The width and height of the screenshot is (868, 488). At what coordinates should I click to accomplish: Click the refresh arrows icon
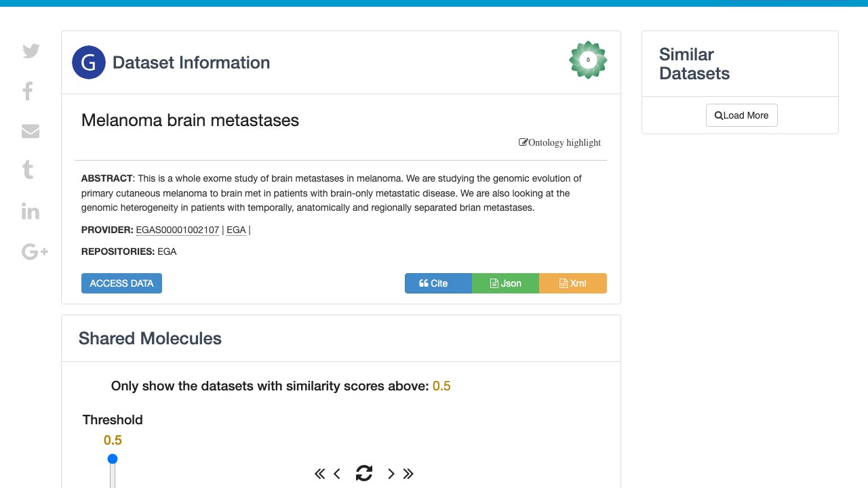coord(364,473)
